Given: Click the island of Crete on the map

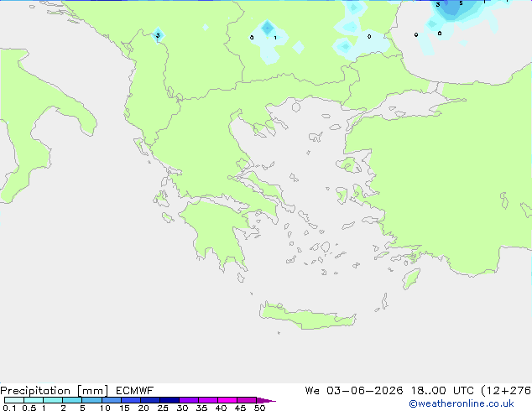Looking at the screenshot, I should coord(307,316).
